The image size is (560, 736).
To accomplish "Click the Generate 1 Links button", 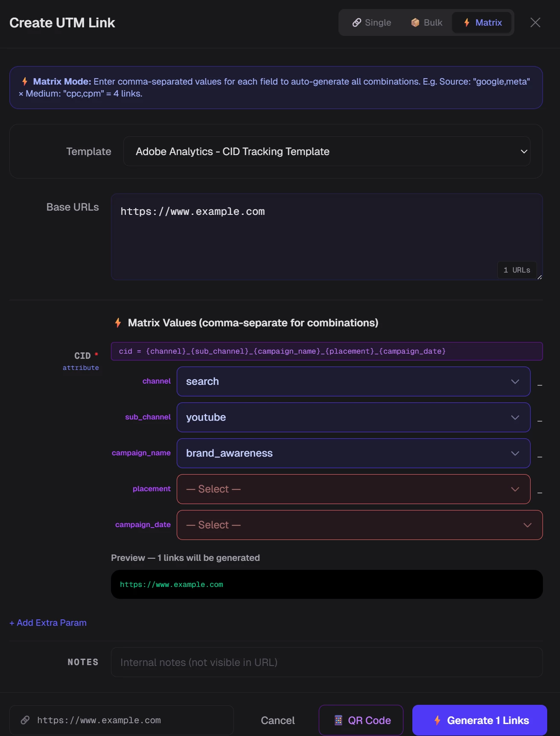I will [x=480, y=720].
